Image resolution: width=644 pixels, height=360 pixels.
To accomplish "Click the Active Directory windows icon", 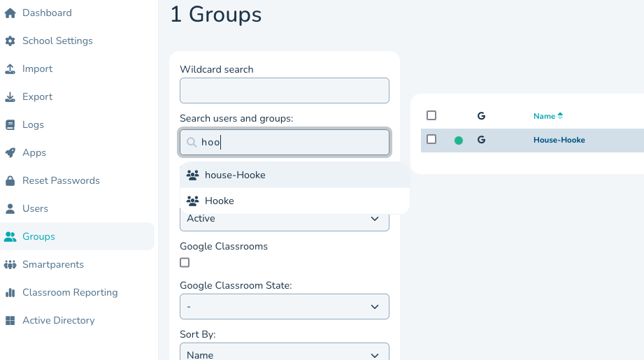I will (x=10, y=321).
